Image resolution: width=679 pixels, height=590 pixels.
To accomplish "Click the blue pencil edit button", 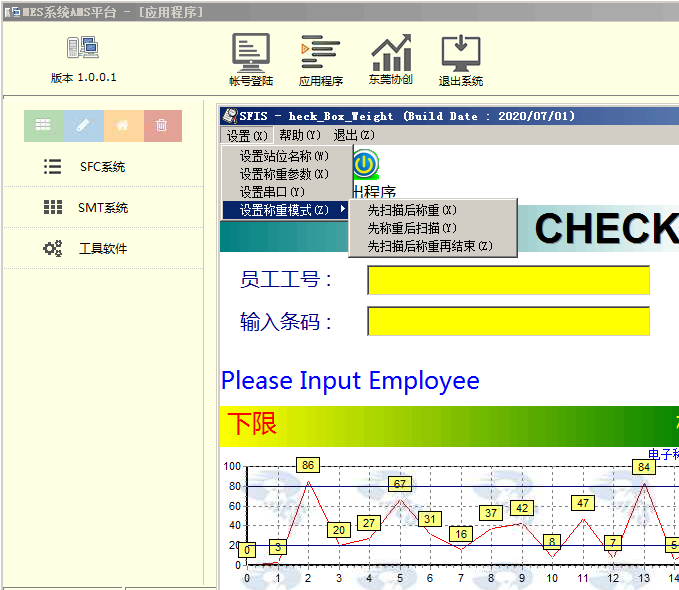I will pyautogui.click(x=83, y=126).
